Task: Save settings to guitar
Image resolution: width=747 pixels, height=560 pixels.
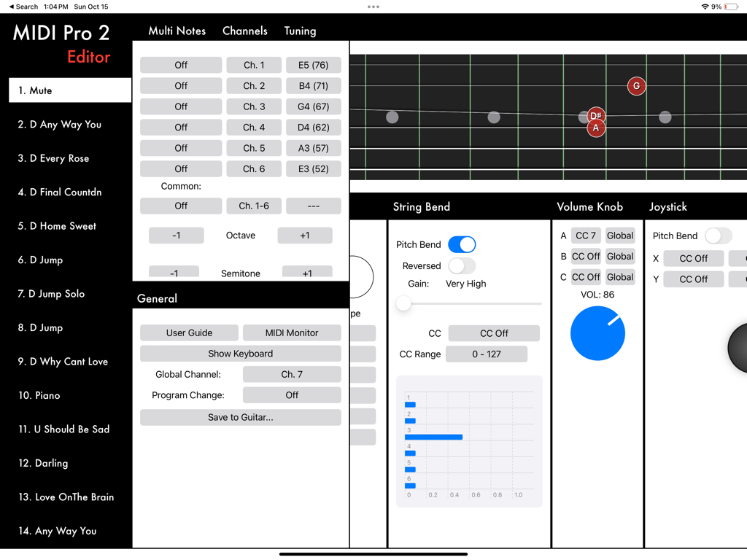Action: click(x=240, y=417)
